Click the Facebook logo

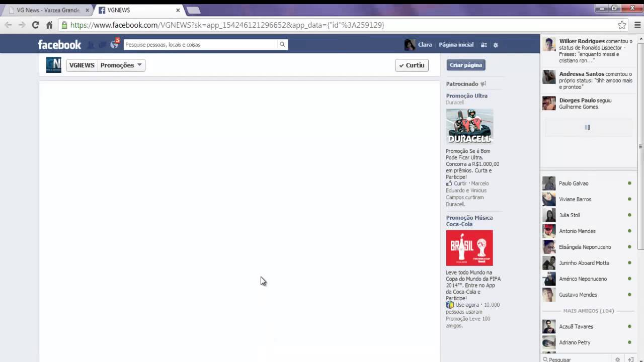(x=59, y=45)
